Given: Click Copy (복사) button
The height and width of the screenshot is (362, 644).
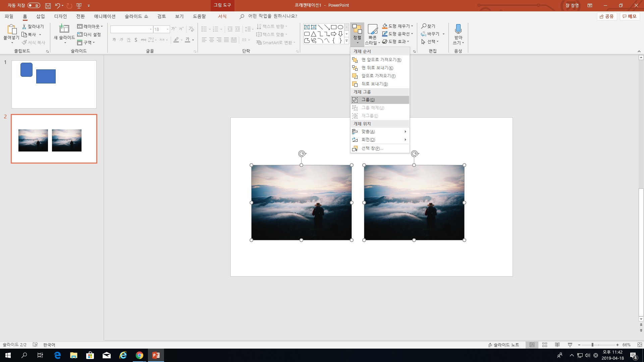Looking at the screenshot, I should tap(29, 35).
